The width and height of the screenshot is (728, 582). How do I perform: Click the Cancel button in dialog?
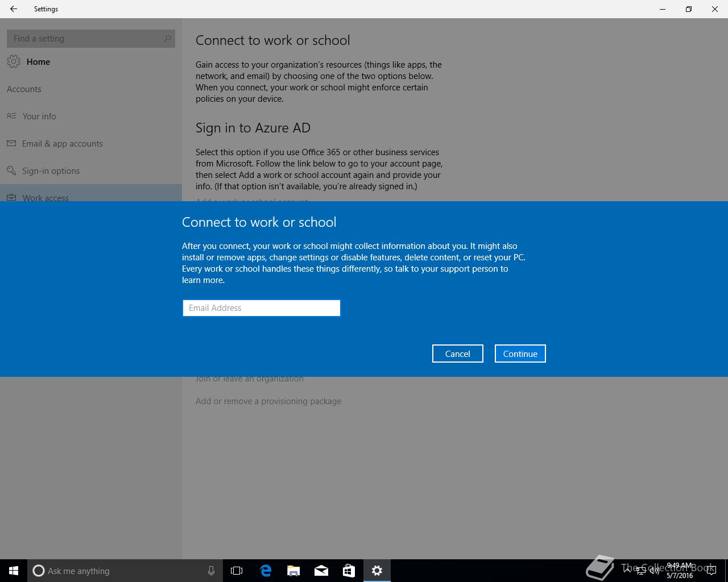point(458,354)
